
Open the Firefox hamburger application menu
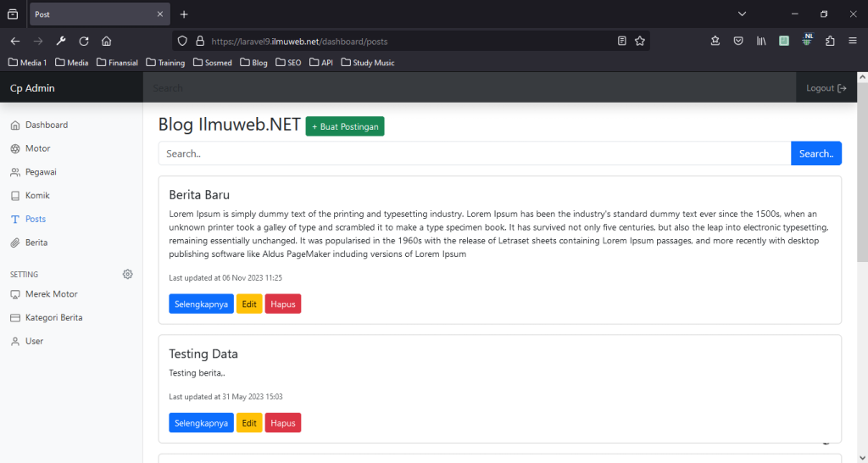tap(852, 41)
